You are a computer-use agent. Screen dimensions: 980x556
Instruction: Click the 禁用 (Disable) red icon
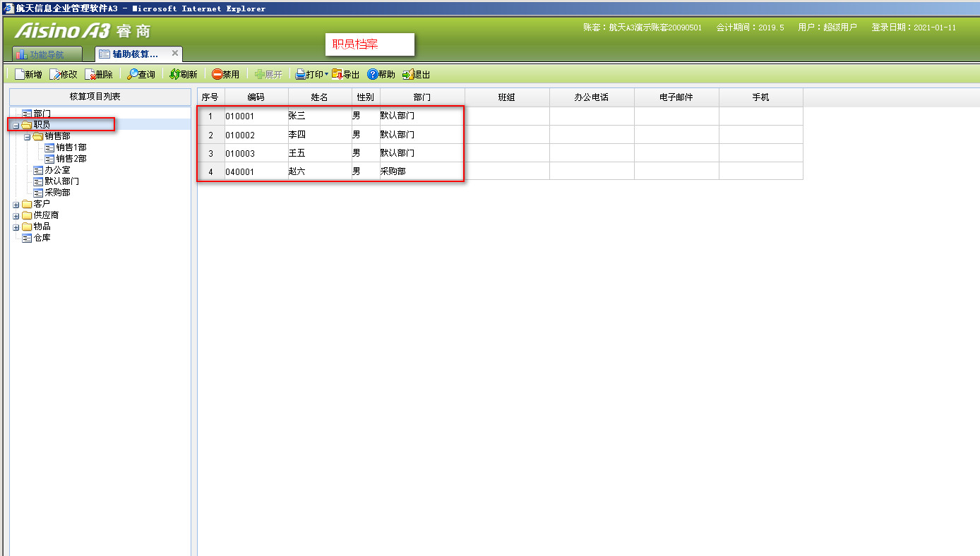pos(217,74)
